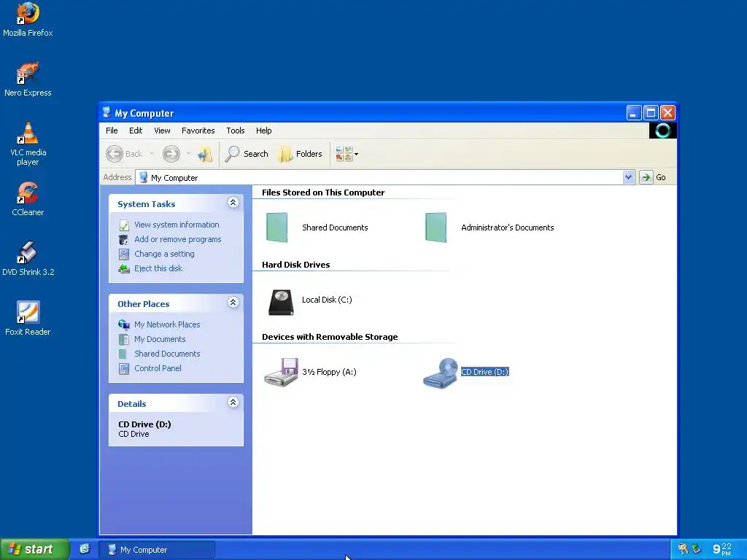Collapse the Other Places panel

coord(233,303)
